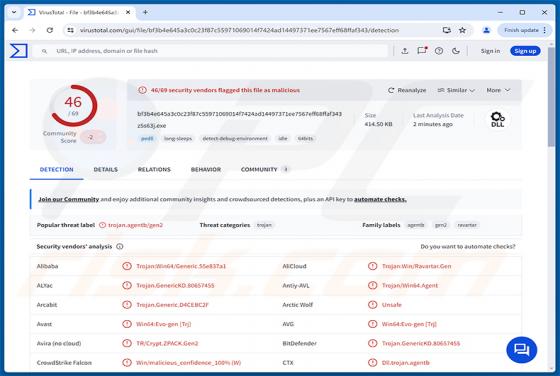
Task: Click the file hash text bf3b4e645a3c...
Action: [240, 114]
